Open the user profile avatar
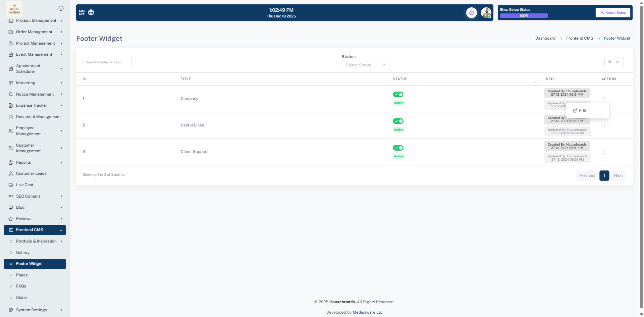This screenshot has height=317, width=644. click(486, 13)
